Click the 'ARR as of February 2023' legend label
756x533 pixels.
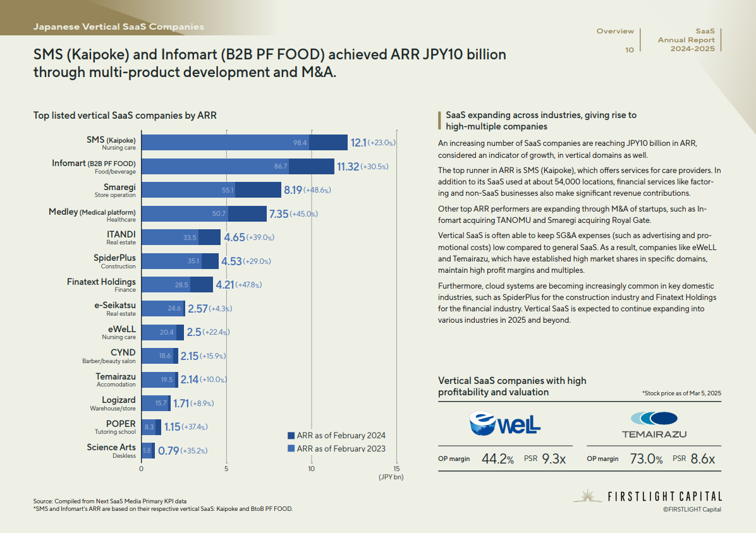[341, 448]
